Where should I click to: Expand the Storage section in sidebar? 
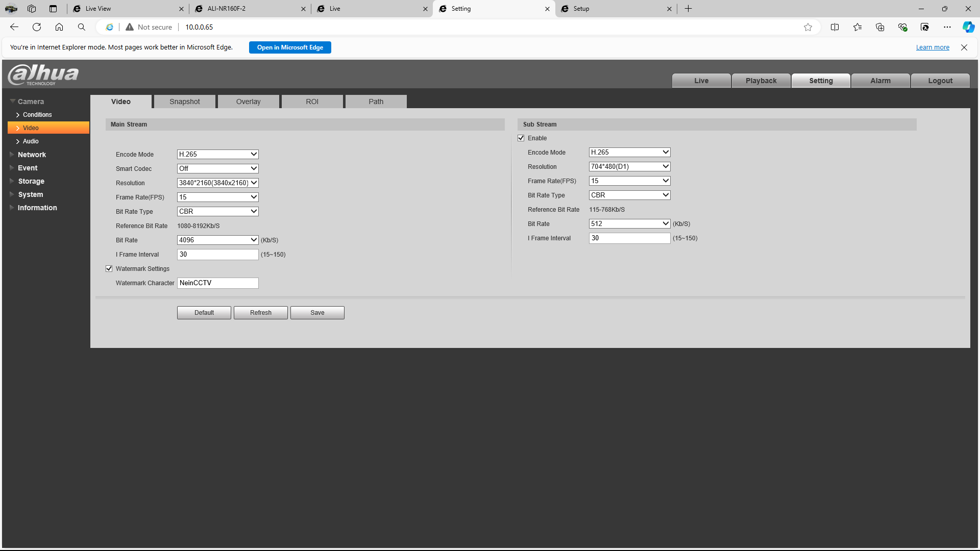click(31, 181)
